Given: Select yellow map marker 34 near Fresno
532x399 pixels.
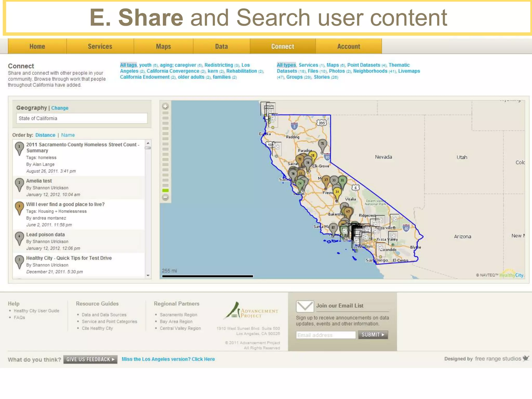Looking at the screenshot, I should (x=337, y=193).
